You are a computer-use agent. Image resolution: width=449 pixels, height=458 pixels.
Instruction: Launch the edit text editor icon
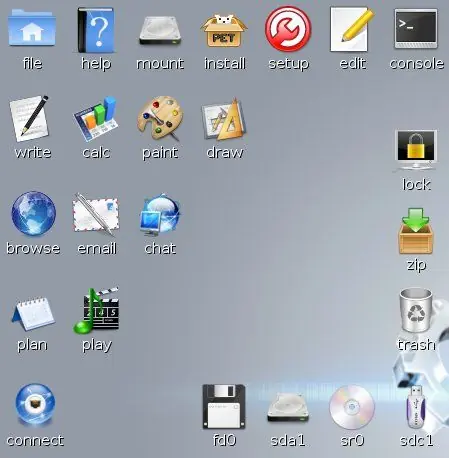(x=352, y=29)
